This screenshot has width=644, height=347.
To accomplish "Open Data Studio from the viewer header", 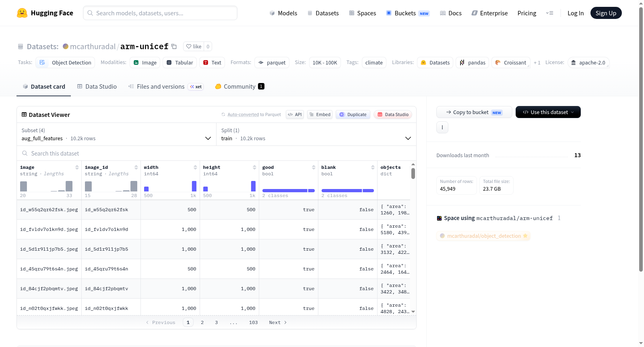I will pos(393,114).
